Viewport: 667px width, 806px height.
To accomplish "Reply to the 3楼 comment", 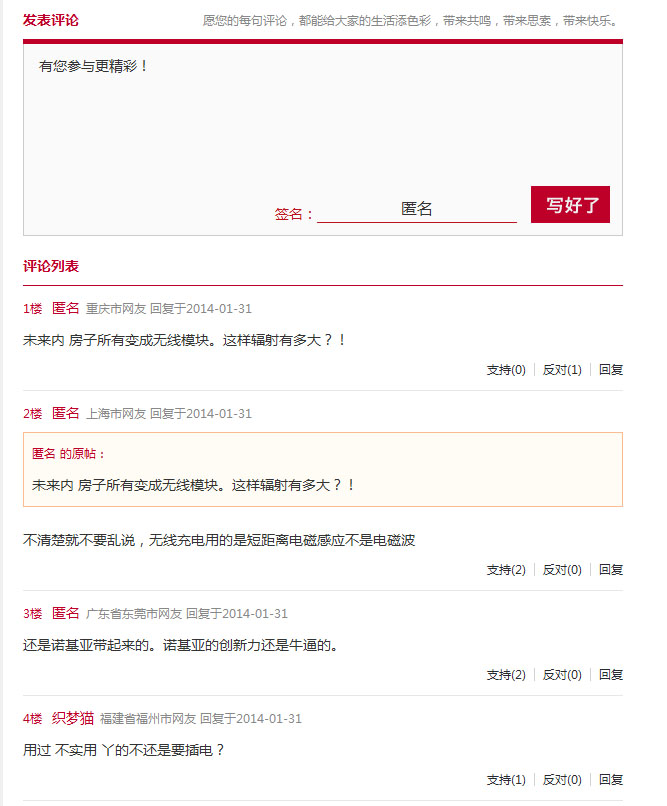I will pos(611,675).
